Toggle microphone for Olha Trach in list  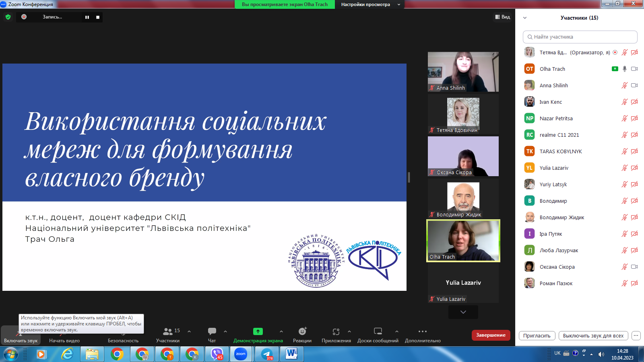(624, 69)
